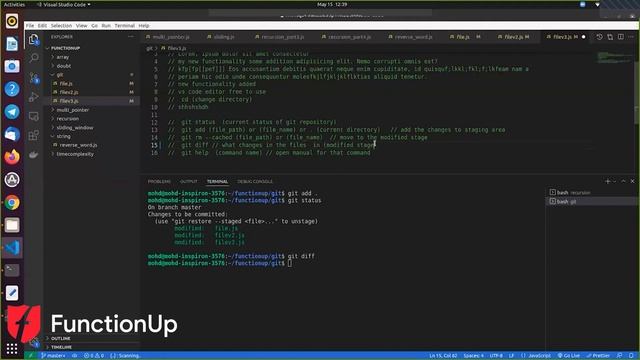The width and height of the screenshot is (640, 360).
Task: Open Google Chrome from the Ubuntu dock
Action: (x=12, y=202)
